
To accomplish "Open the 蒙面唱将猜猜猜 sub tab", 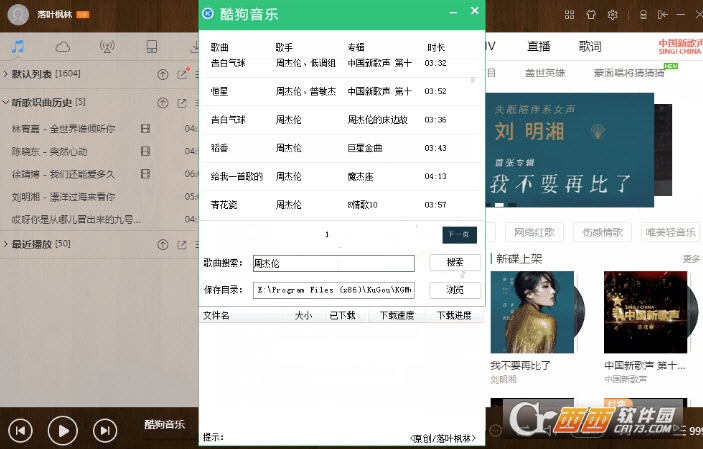I will point(629,73).
